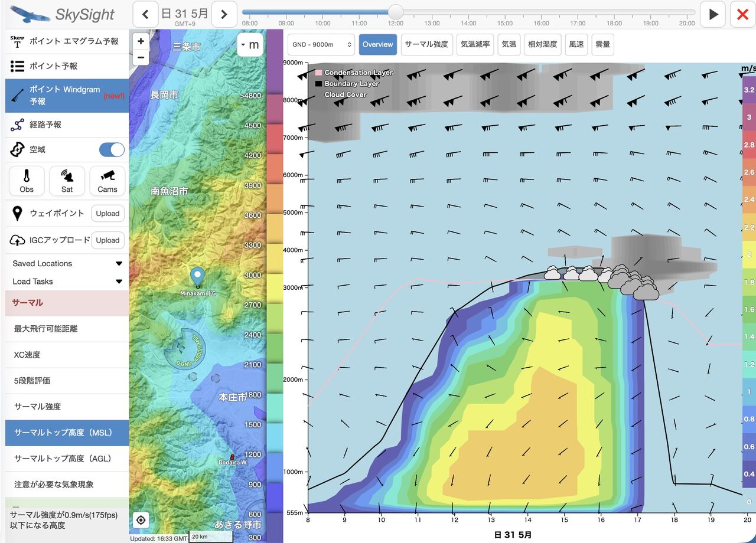This screenshot has height=543, width=756.
Task: Expand the Saved Locations list
Action: pos(67,264)
